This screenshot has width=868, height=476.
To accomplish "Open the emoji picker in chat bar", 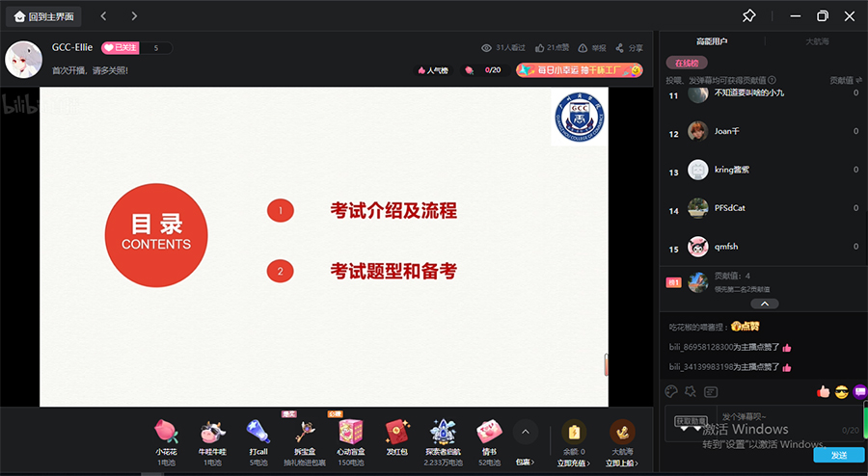I will [672, 391].
